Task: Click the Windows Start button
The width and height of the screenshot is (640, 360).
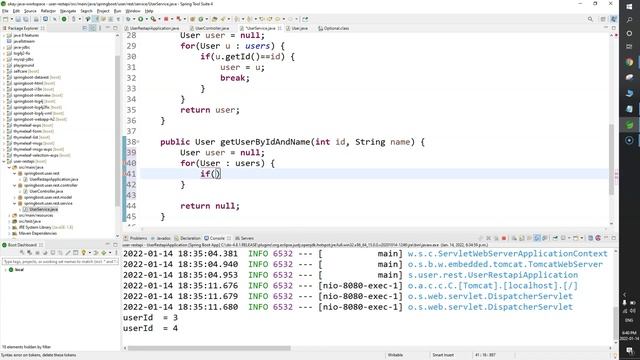Action: coord(629,7)
